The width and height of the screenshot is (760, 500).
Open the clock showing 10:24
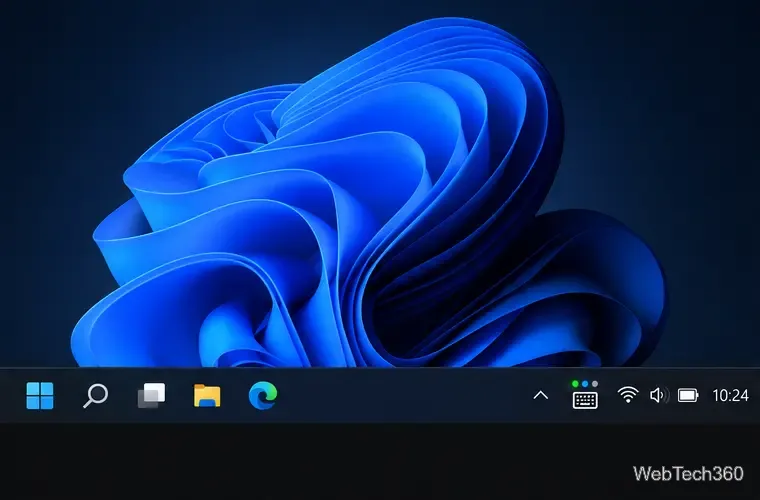coord(730,395)
